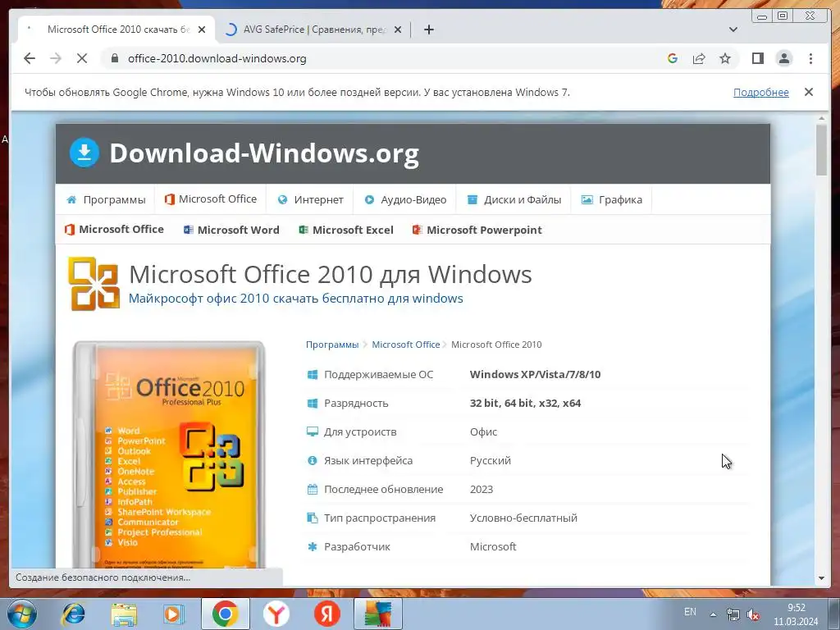Launch Internet Explorer from the taskbar
This screenshot has width=840, height=630.
73,614
